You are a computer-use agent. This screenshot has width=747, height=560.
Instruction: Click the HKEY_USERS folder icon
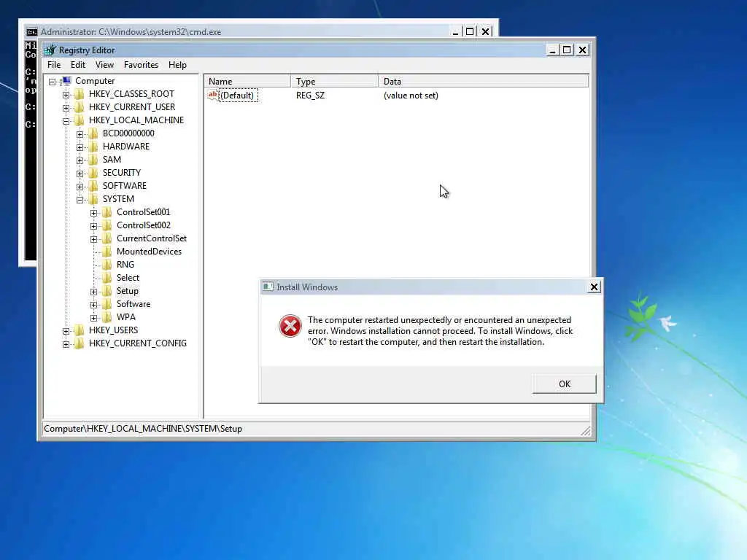[79, 330]
